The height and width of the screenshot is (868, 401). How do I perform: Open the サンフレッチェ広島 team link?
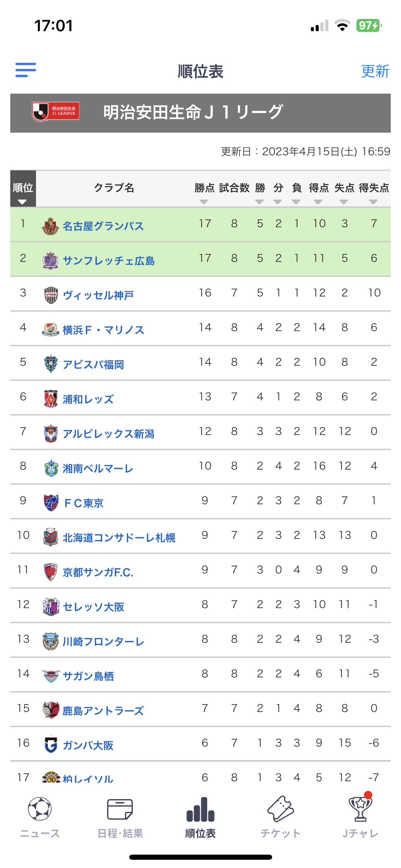click(109, 261)
